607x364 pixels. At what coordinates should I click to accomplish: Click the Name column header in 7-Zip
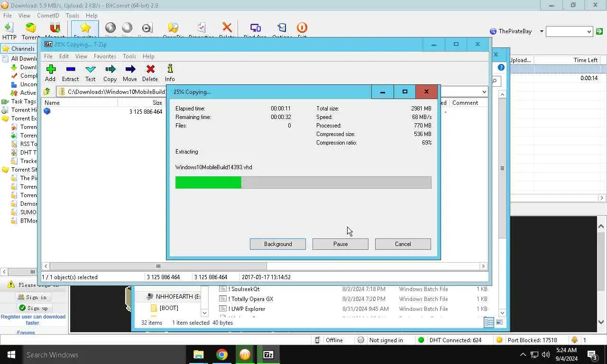point(81,103)
